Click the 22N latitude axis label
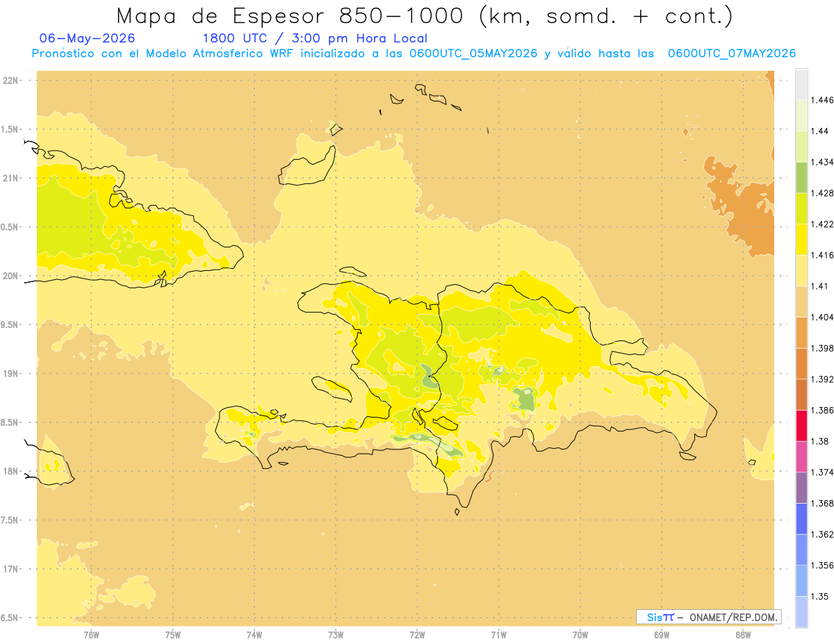The width and height of the screenshot is (834, 644). pyautogui.click(x=11, y=81)
